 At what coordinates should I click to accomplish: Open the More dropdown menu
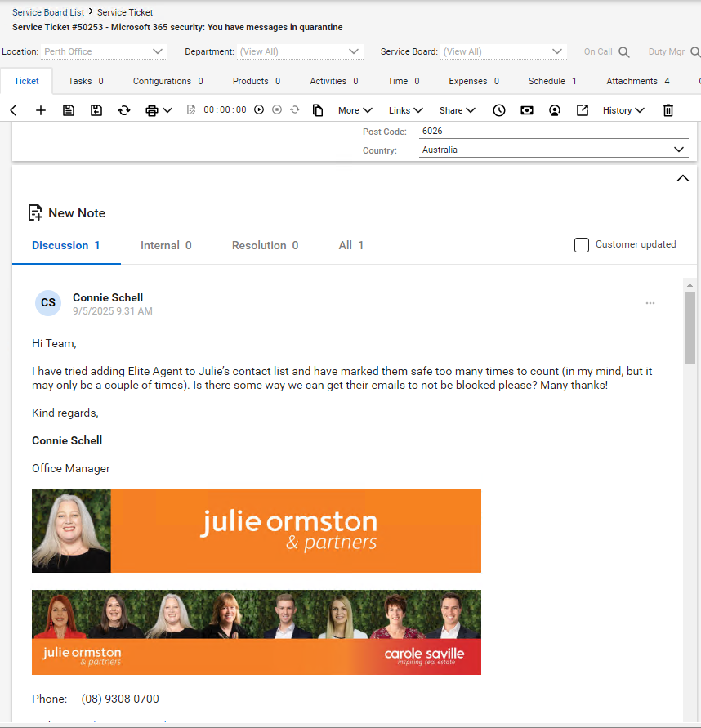[355, 110]
